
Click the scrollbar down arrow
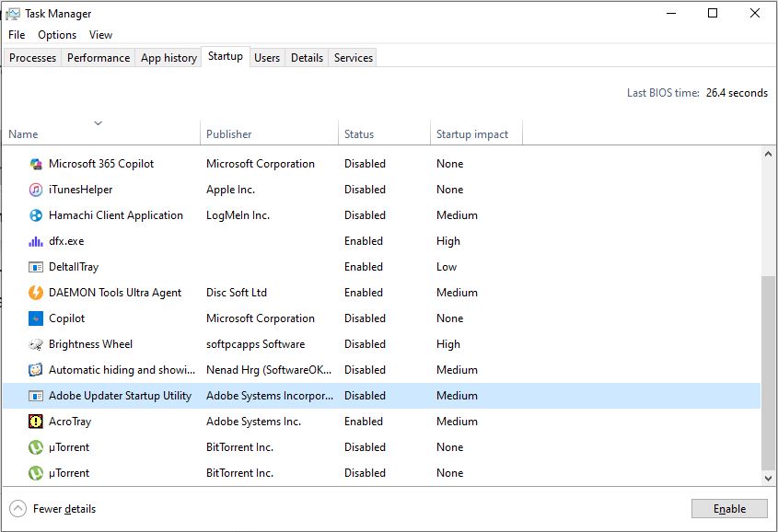[768, 479]
